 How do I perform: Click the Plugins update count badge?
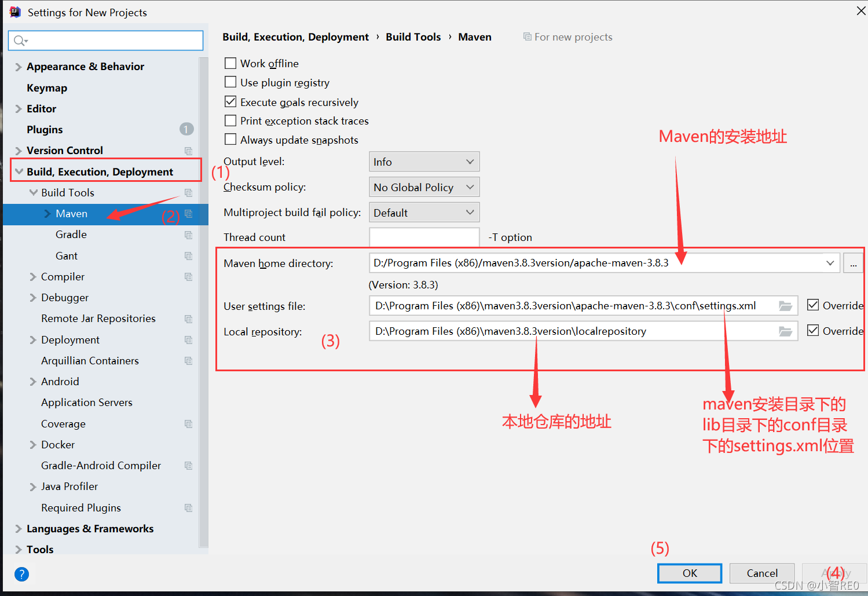tap(186, 129)
